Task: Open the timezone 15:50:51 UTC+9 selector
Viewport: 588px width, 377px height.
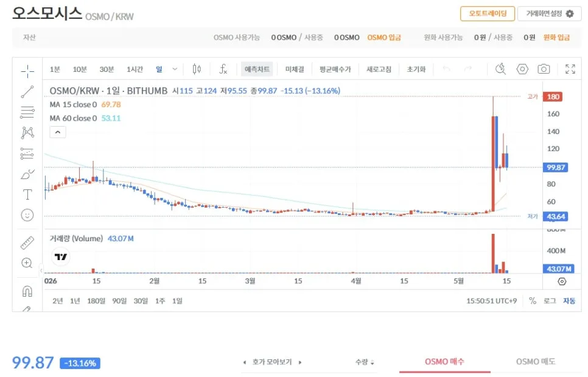Action: click(491, 301)
